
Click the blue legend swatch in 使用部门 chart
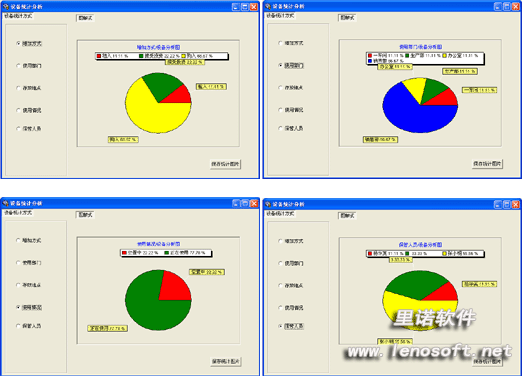(x=370, y=61)
